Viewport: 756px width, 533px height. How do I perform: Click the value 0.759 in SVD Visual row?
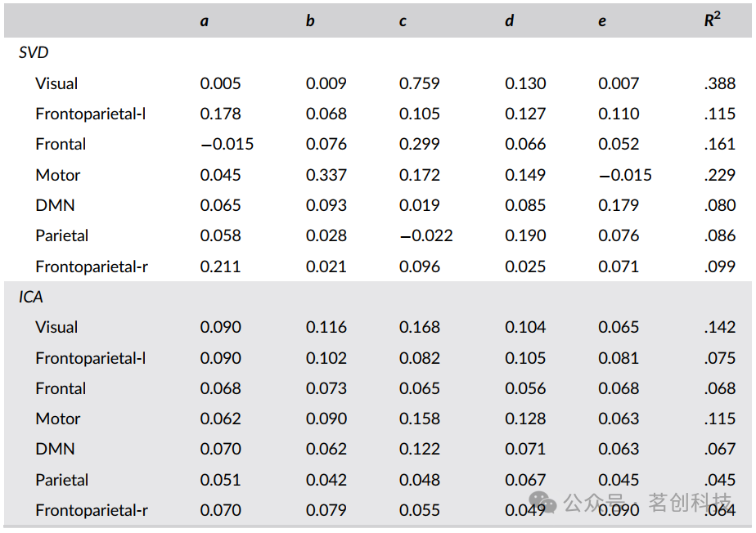pyautogui.click(x=419, y=83)
